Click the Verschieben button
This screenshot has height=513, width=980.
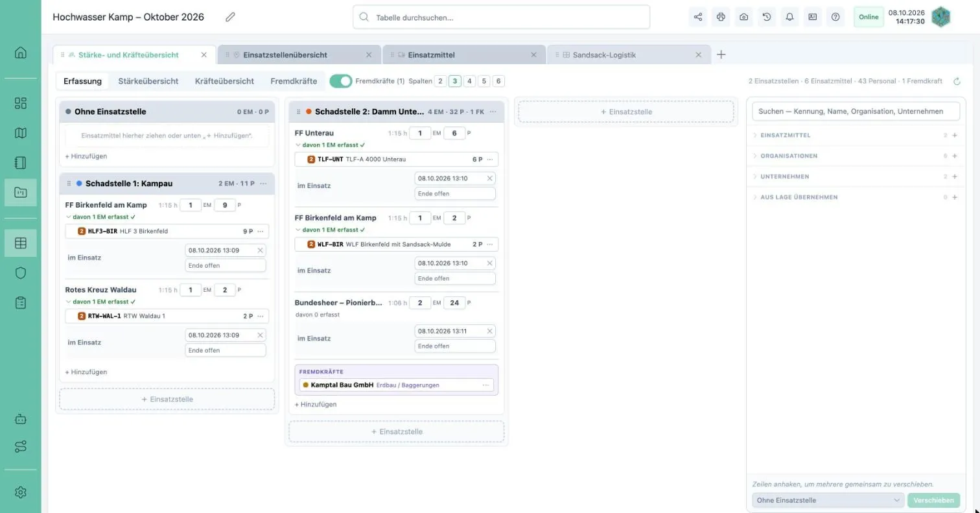click(934, 500)
